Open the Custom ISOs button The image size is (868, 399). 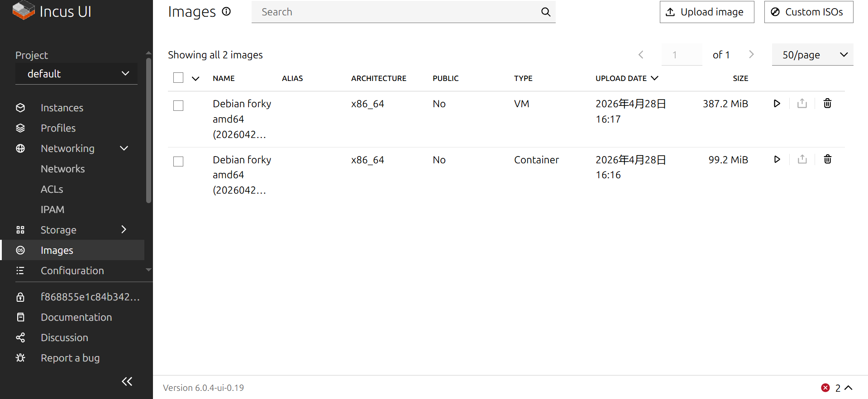click(x=808, y=12)
